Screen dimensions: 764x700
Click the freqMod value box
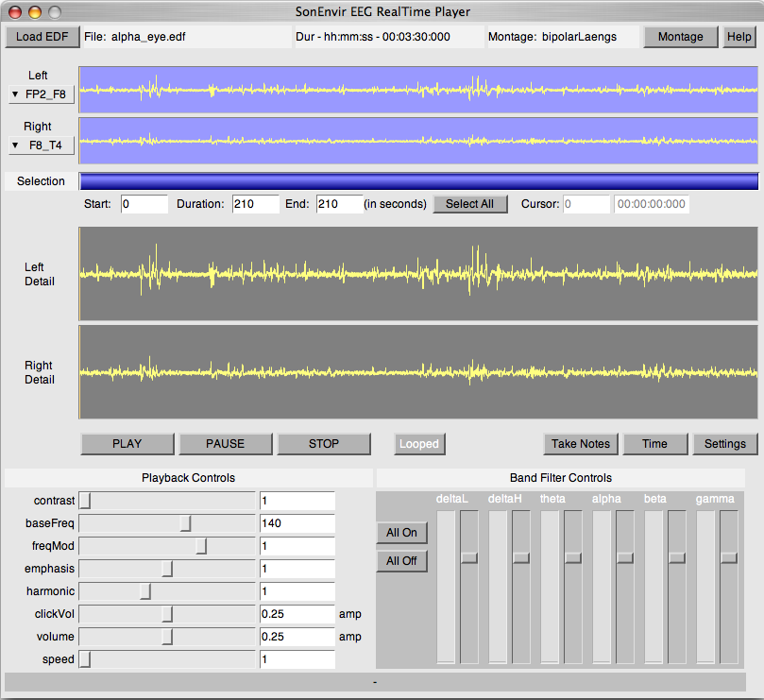coord(297,546)
